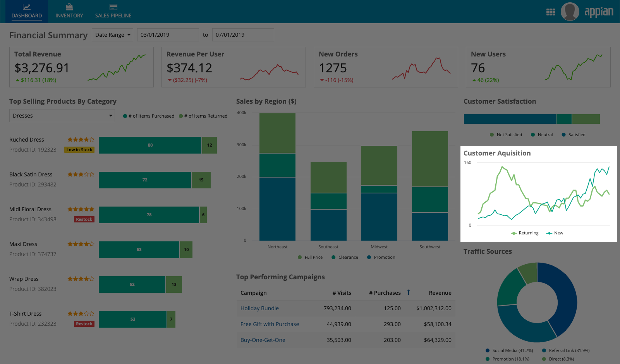Open the Buy-One-Get-One campaign link
Image resolution: width=620 pixels, height=364 pixels.
263,340
